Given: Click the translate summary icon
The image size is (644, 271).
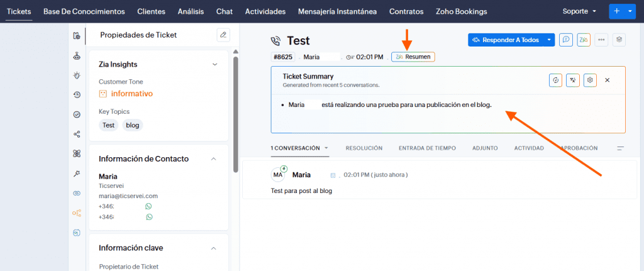Looking at the screenshot, I should coord(572,80).
